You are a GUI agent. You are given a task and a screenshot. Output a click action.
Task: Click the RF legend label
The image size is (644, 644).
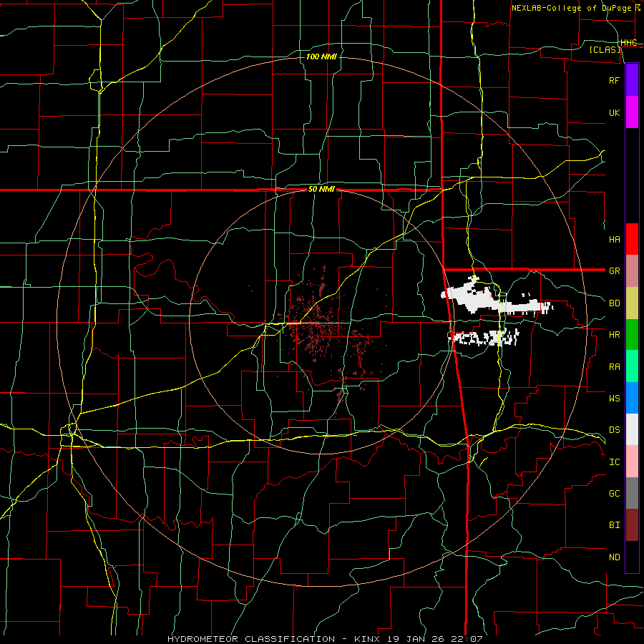[614, 80]
